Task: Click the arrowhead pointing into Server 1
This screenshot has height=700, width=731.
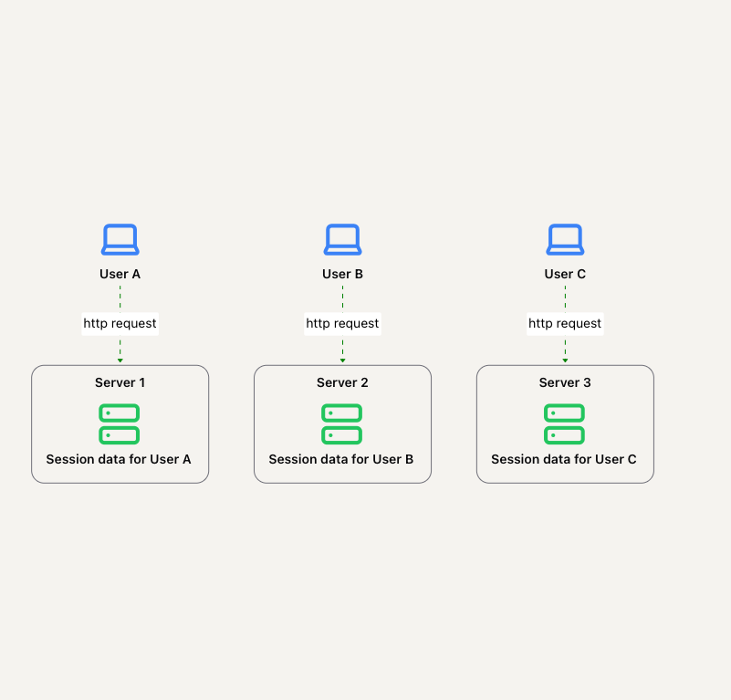Action: coord(120,360)
